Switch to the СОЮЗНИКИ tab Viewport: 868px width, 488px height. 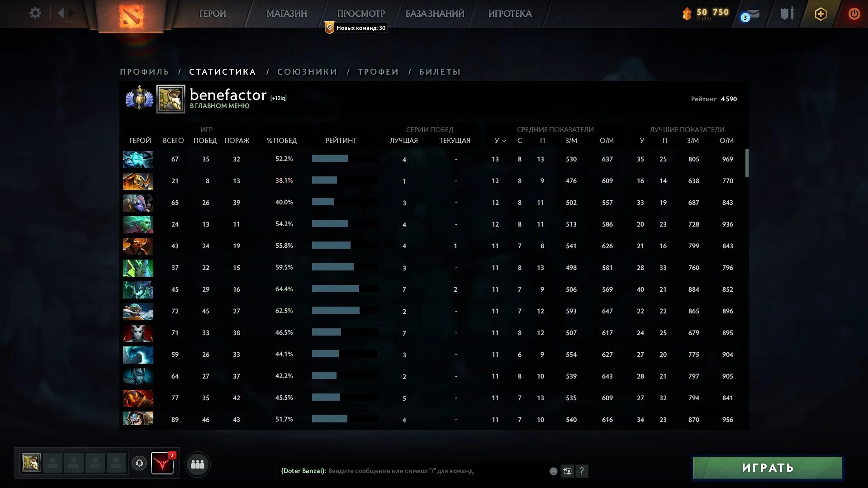[x=307, y=71]
